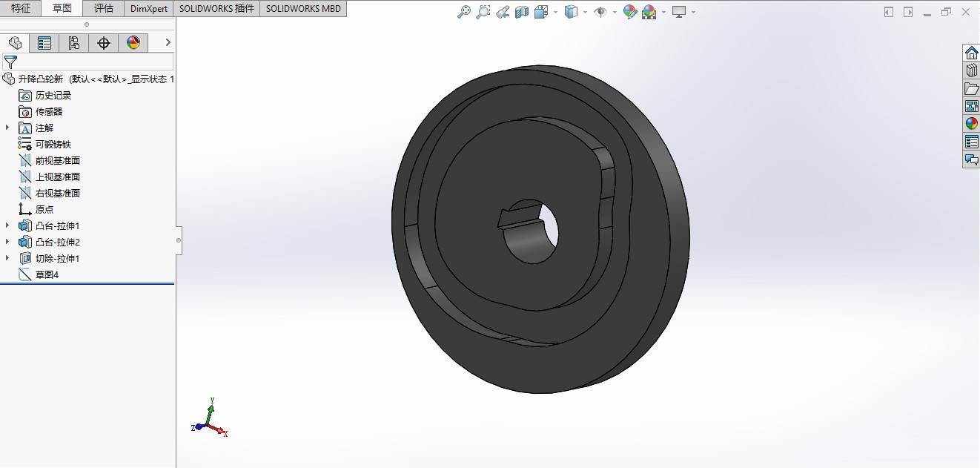Open the SOLIDWORKS Resources home tab
Screen dimensions: 980x468
point(971,53)
